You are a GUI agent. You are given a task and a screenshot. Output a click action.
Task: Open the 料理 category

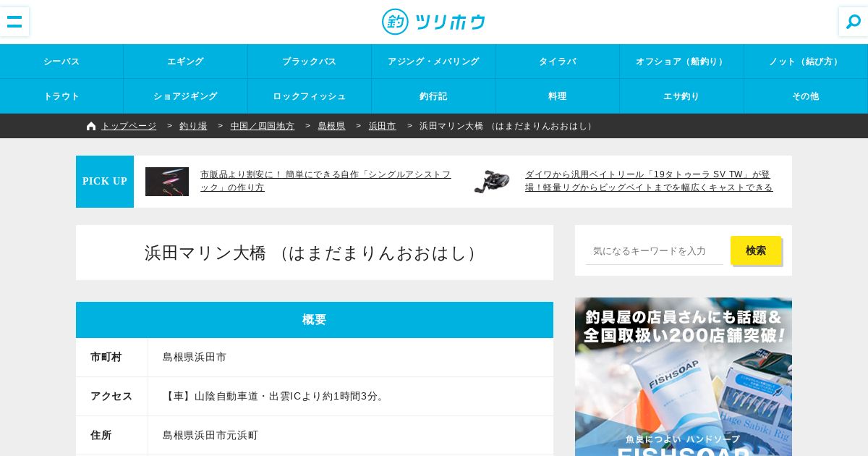point(558,96)
